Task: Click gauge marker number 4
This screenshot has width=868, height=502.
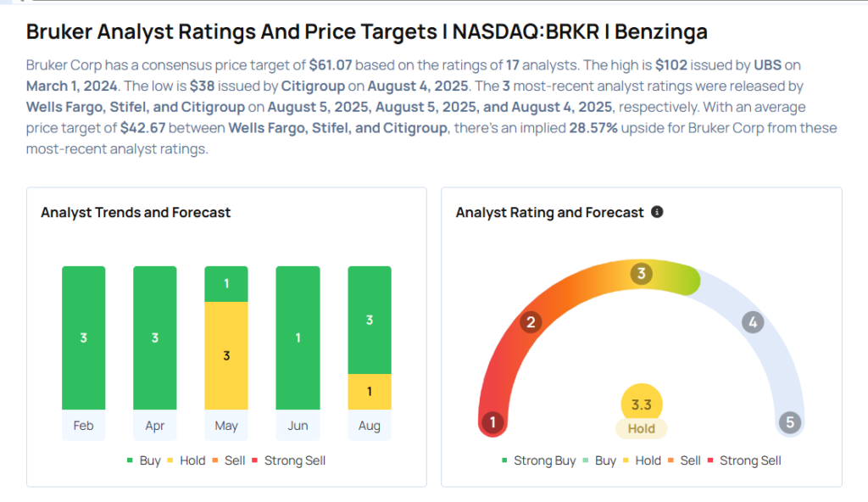Action: (x=753, y=322)
